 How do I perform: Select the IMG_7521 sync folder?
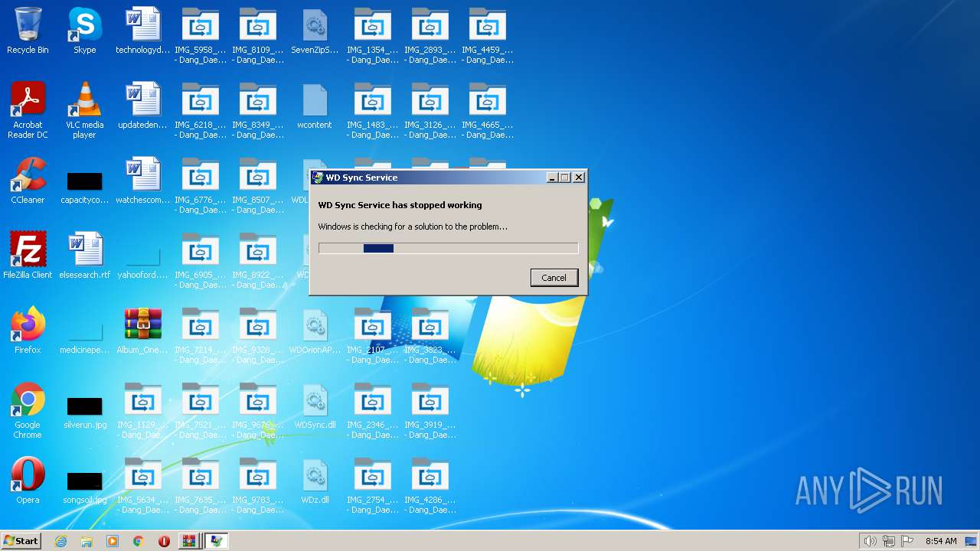point(200,410)
